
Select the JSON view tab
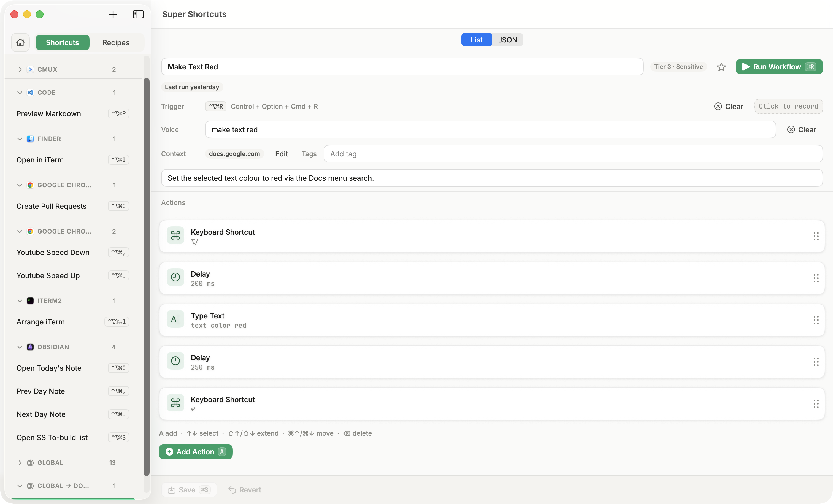(x=507, y=40)
